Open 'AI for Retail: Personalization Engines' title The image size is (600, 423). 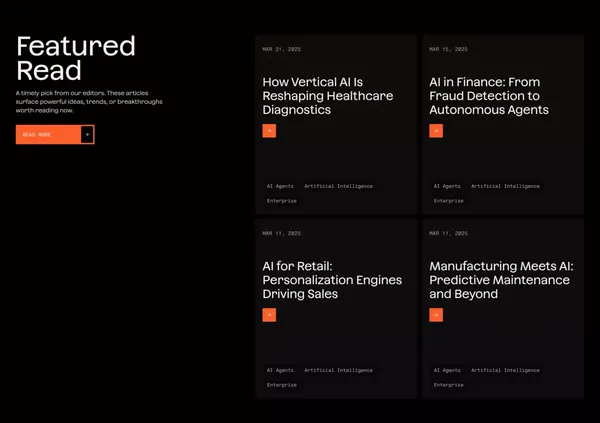pos(332,280)
